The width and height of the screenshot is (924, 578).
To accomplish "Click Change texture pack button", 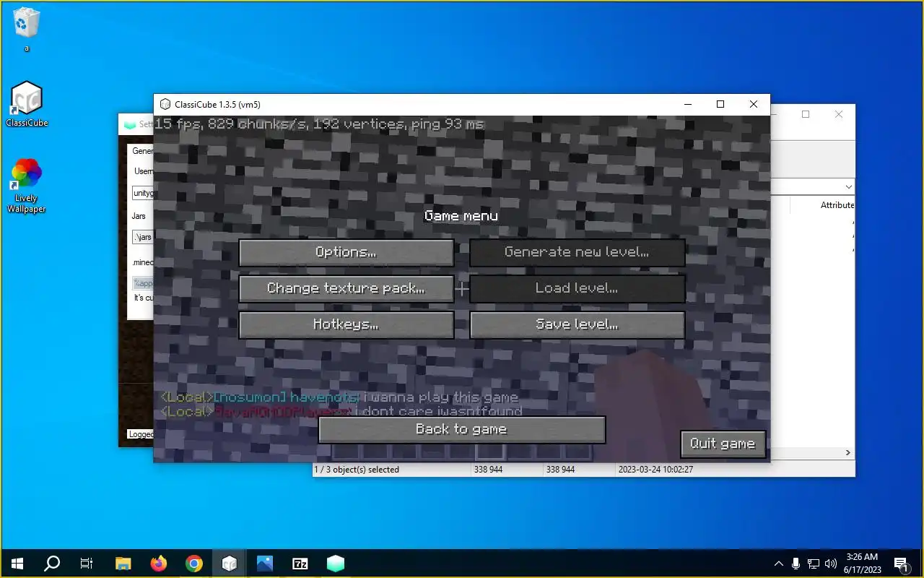I will click(346, 289).
